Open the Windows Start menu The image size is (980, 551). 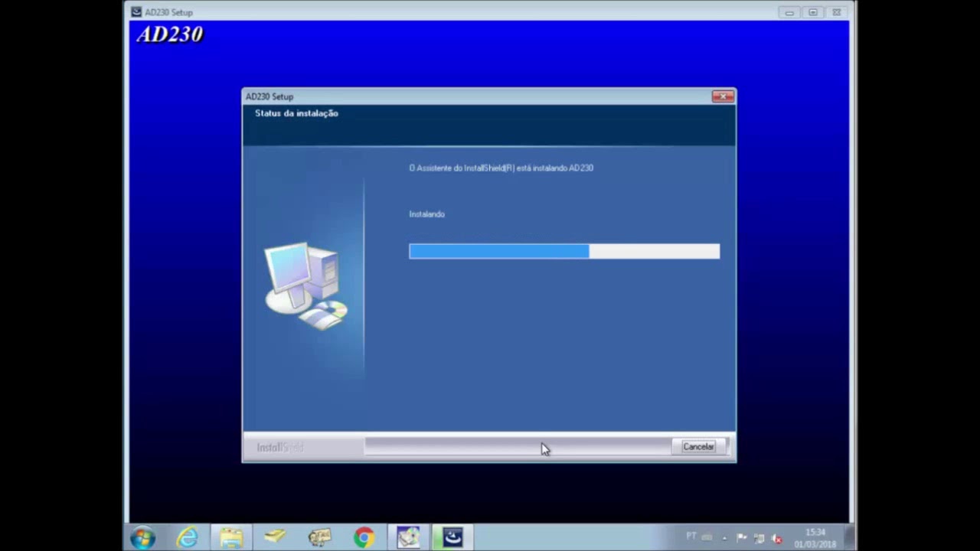click(142, 537)
